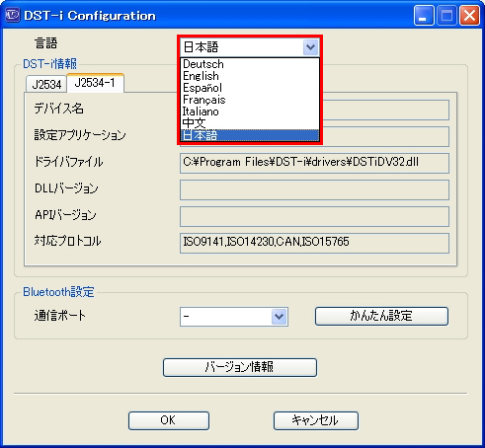Viewport: 485px width, 448px height.
Task: Open the 通信ポート dropdown arrow
Action: [x=280, y=317]
